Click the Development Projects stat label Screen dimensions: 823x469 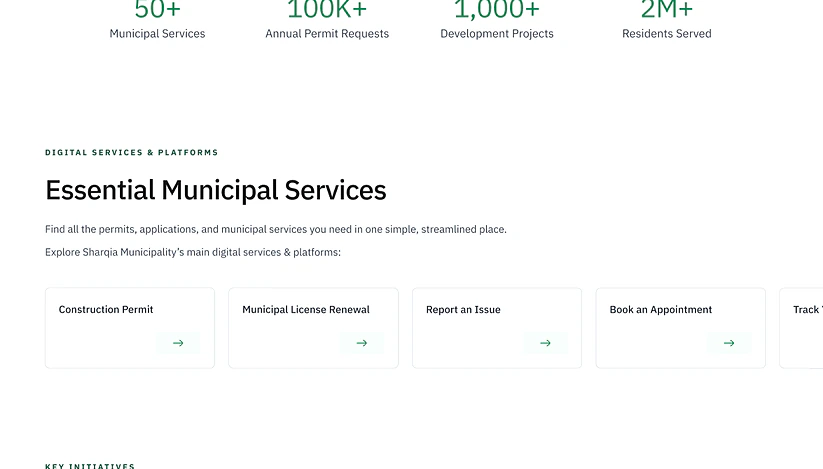[x=497, y=34]
